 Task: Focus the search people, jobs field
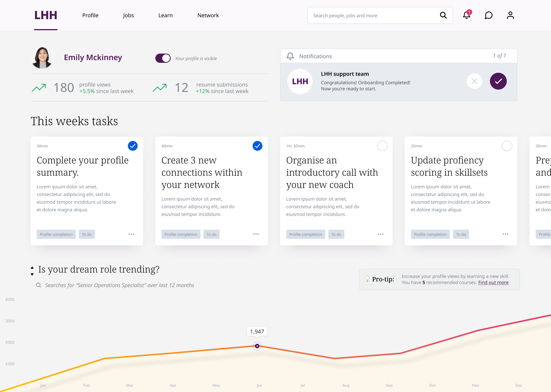click(380, 16)
